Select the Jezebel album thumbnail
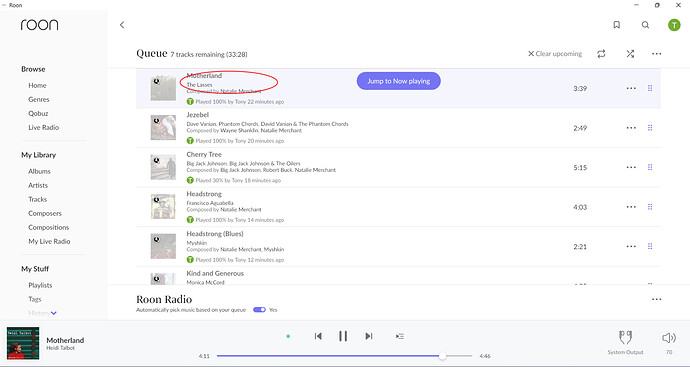The image size is (690, 367). (163, 128)
